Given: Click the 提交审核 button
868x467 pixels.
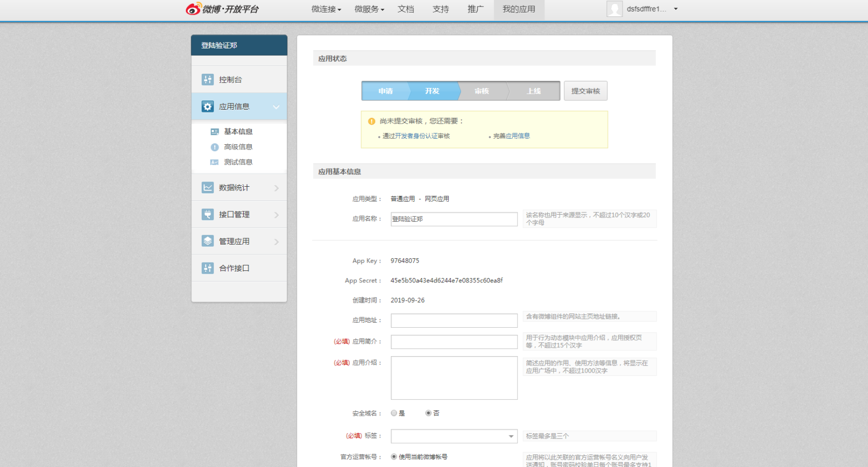Looking at the screenshot, I should (x=585, y=91).
